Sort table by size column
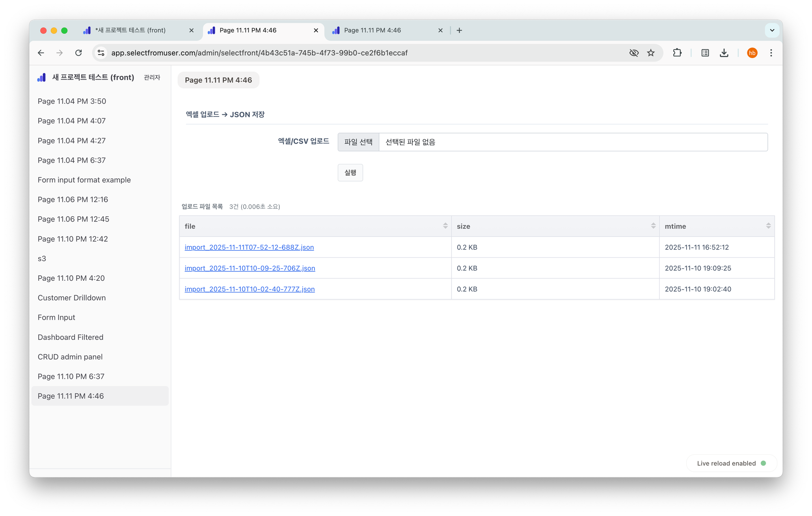 [653, 226]
